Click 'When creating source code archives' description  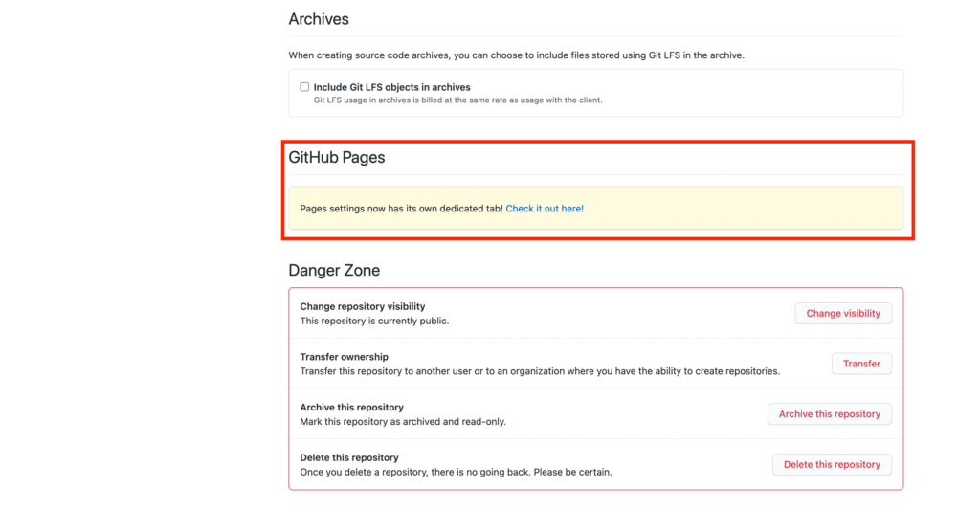tap(516, 55)
